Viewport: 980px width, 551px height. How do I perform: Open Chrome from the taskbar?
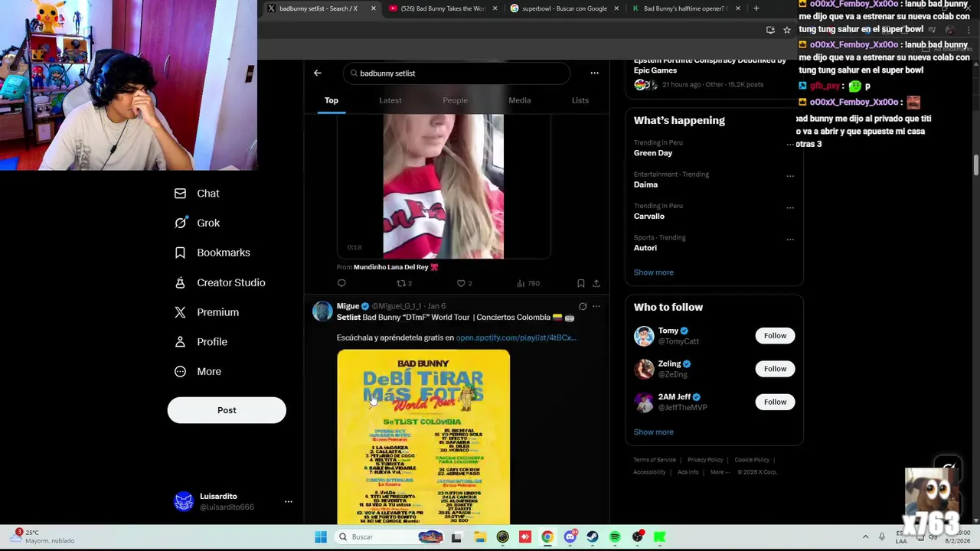tap(547, 537)
